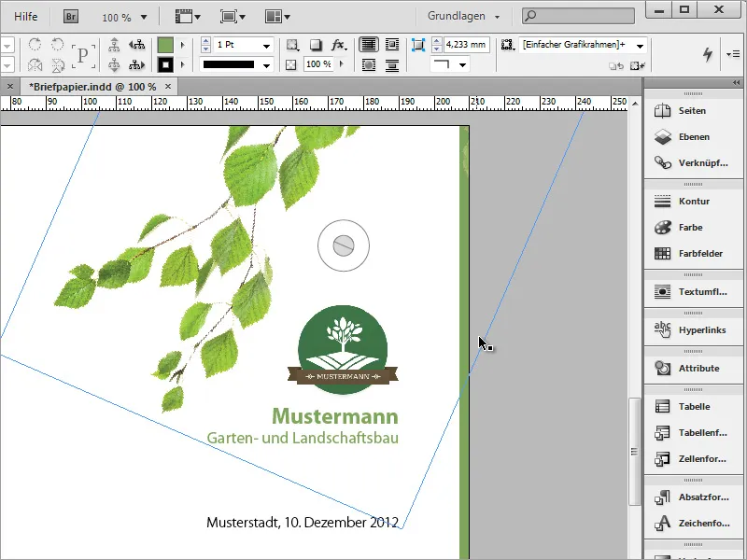Open the arrange documents dropdown
The width and height of the screenshot is (747, 560).
pos(277,17)
